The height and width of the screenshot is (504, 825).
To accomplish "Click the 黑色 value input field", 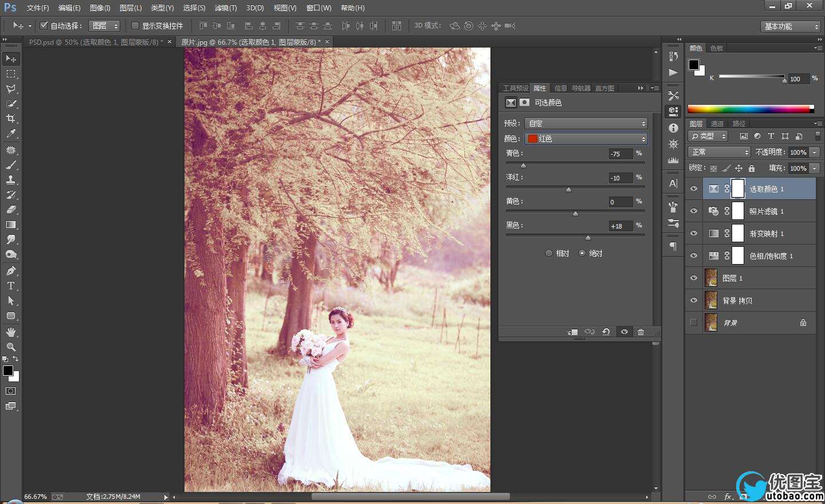I will pos(620,226).
